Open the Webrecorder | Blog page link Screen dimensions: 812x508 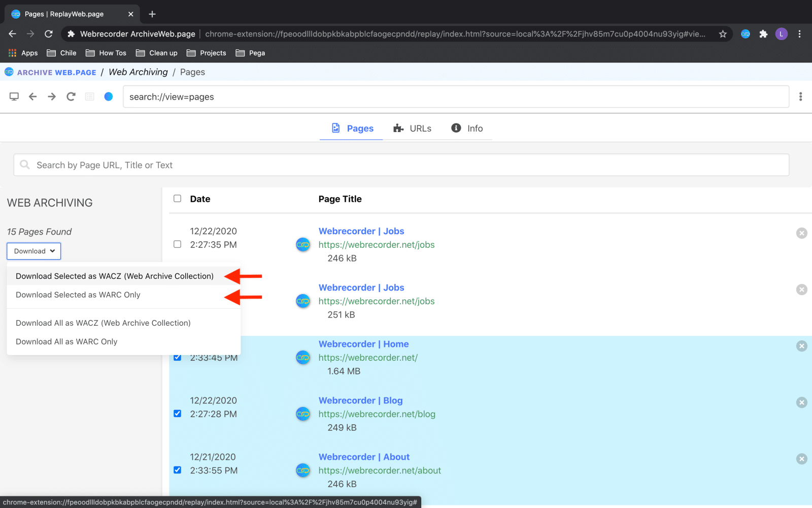360,400
